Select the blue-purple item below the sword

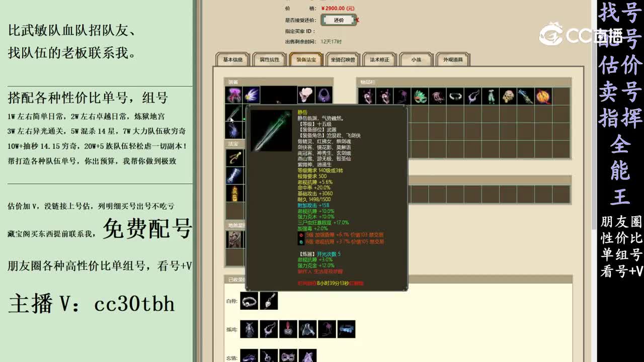tap(233, 130)
